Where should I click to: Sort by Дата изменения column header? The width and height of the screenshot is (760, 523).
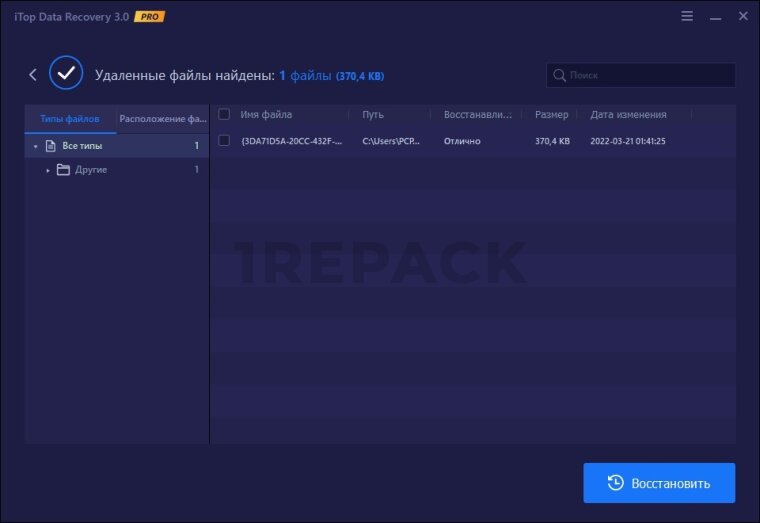coord(629,115)
